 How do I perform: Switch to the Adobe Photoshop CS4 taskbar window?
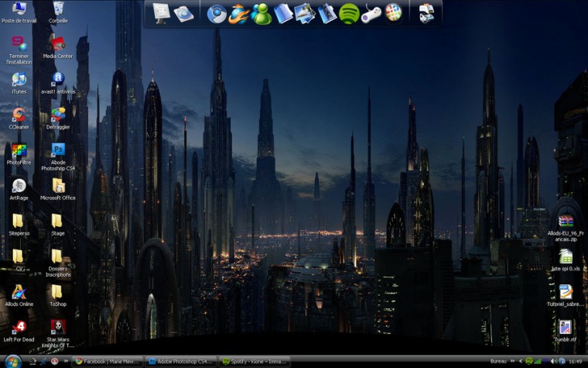tap(181, 361)
